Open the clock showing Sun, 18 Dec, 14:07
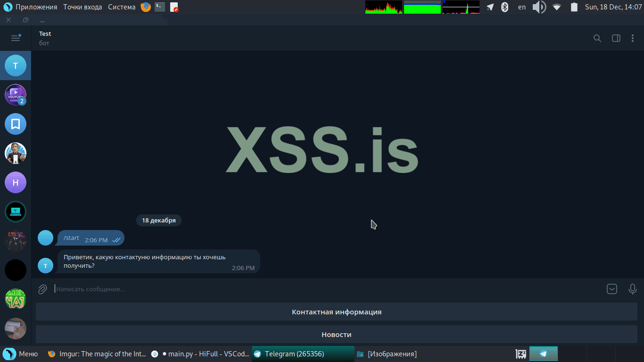644x362 pixels. [x=614, y=7]
